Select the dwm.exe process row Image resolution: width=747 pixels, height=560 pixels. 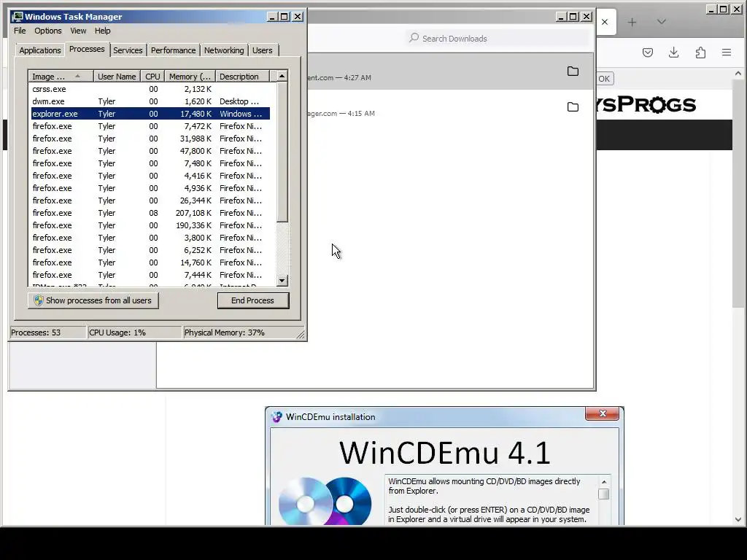(150, 101)
